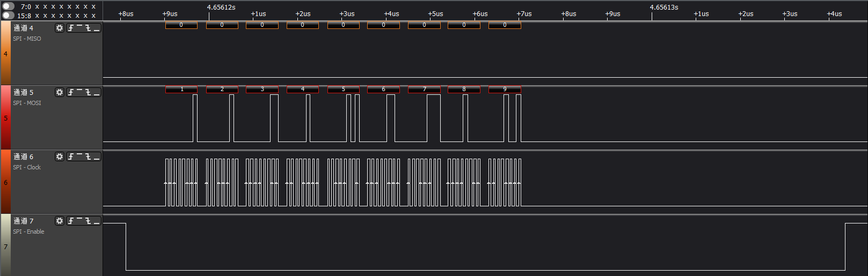Image resolution: width=868 pixels, height=276 pixels.
Task: Toggle the 15:8 channel group switch
Action: coord(8,16)
